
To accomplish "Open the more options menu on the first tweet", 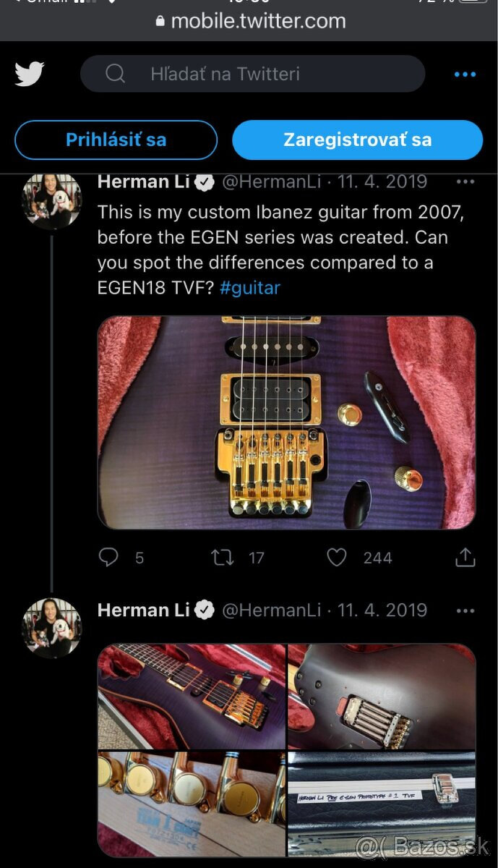I will (x=465, y=182).
